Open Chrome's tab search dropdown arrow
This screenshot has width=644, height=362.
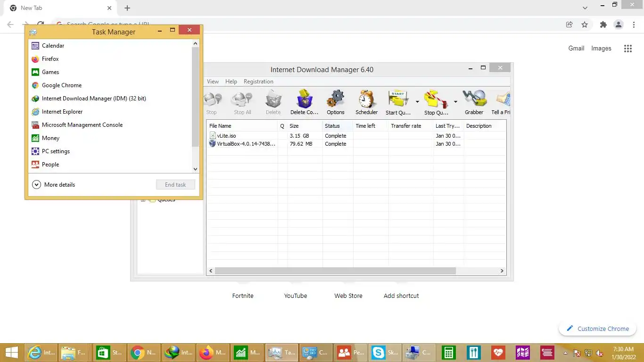pyautogui.click(x=585, y=8)
